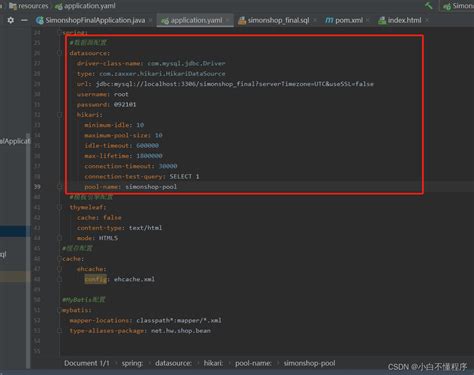
Task: Click mode value HTML5
Action: point(108,238)
